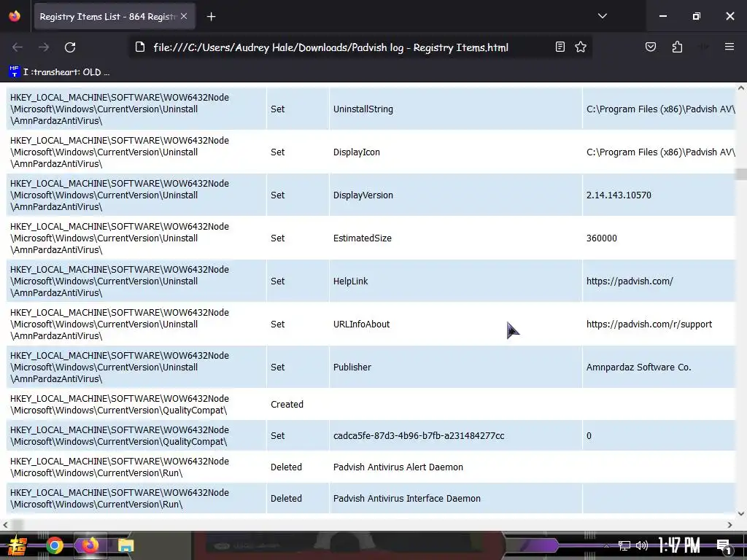Click the registry key in EstimatedSize row
Viewport: 747px width, 560px height.
[x=120, y=238]
